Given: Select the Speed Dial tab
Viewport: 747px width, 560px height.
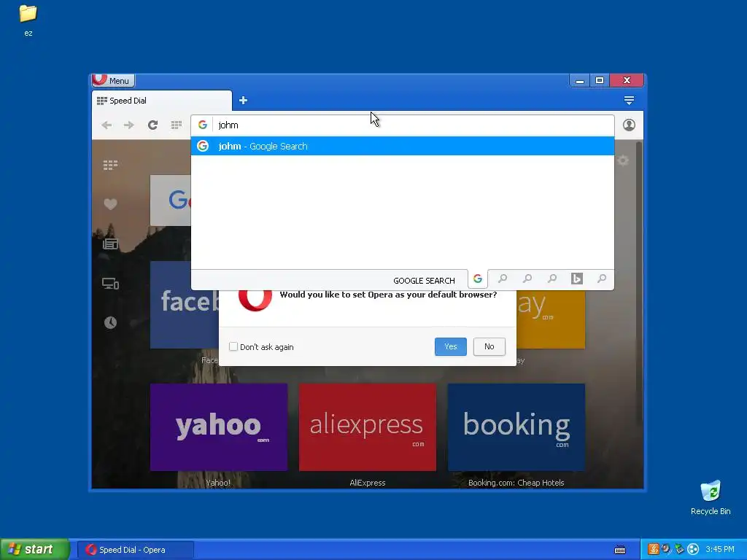Looking at the screenshot, I should (161, 101).
